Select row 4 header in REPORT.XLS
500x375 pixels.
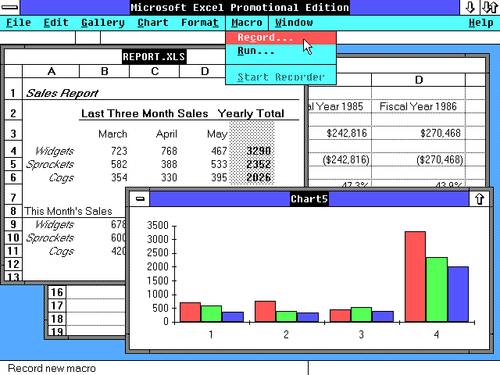(13, 151)
